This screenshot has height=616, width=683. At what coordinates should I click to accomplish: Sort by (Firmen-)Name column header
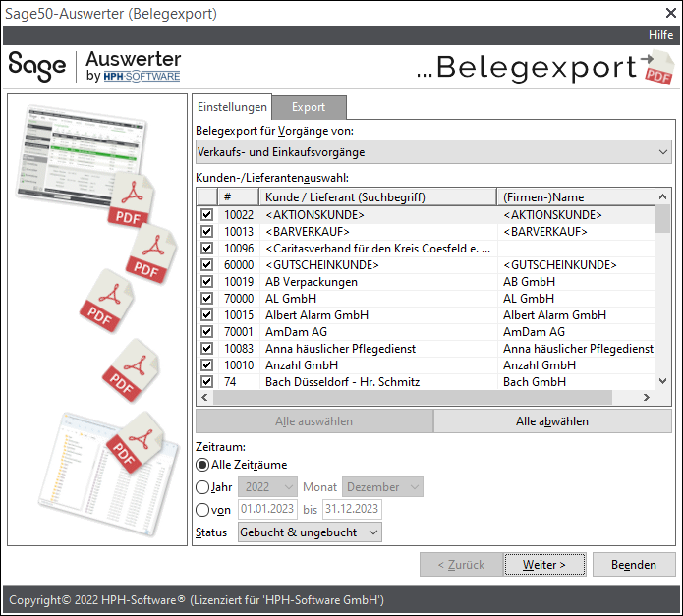tap(576, 196)
